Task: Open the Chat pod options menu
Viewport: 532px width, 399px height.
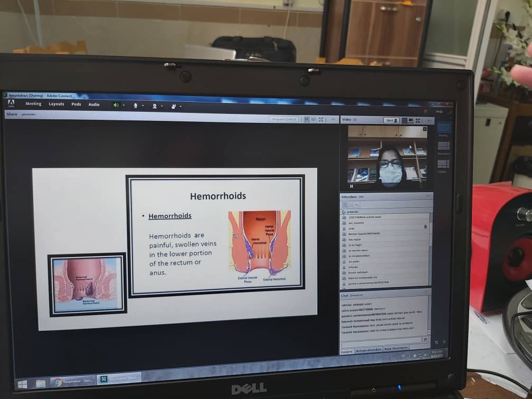Action: click(x=426, y=292)
